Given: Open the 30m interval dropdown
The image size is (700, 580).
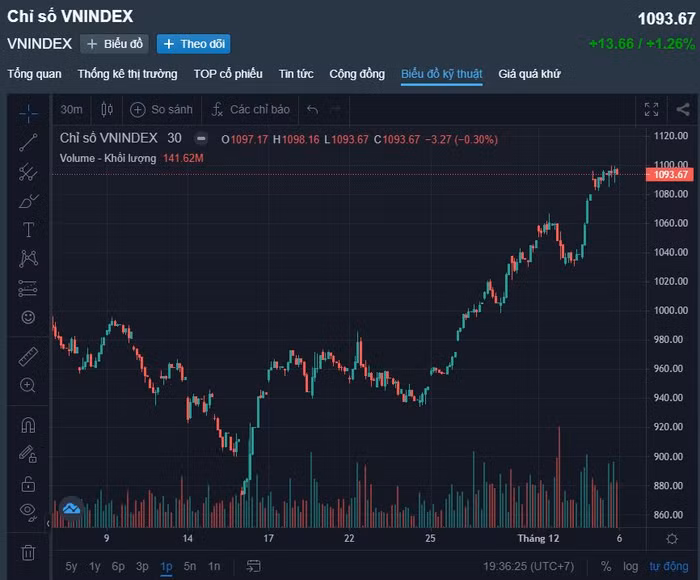Looking at the screenshot, I should 71,109.
